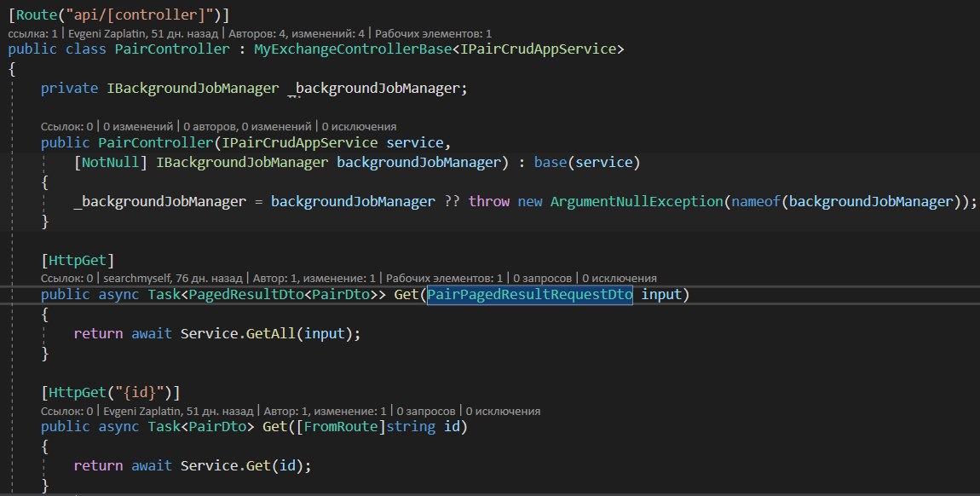The width and height of the screenshot is (980, 496).
Task: Click _backgroundJobManager in the assignment statement
Action: pos(160,202)
